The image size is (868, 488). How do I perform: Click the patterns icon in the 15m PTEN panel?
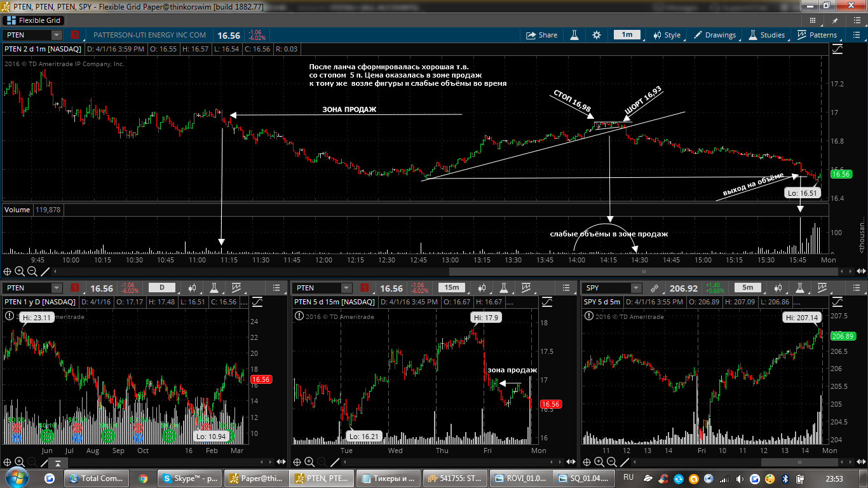526,288
